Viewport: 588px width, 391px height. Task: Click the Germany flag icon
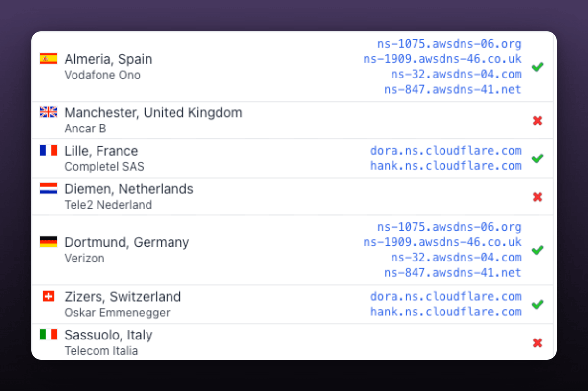(49, 242)
